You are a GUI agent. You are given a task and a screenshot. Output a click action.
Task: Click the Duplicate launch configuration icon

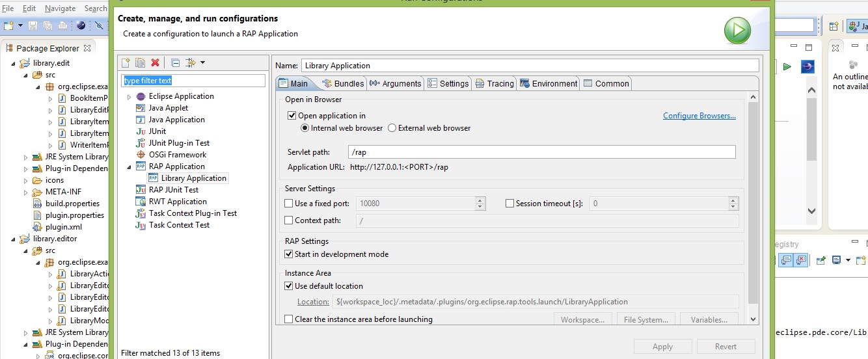click(140, 62)
